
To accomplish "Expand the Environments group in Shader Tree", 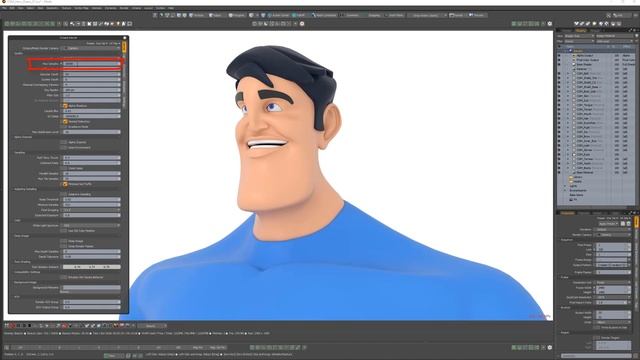I will [x=565, y=190].
